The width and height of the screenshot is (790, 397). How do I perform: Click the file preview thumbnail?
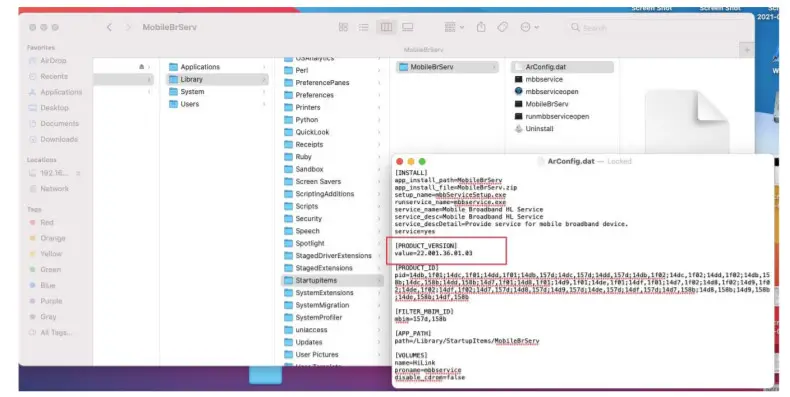pyautogui.click(x=687, y=122)
